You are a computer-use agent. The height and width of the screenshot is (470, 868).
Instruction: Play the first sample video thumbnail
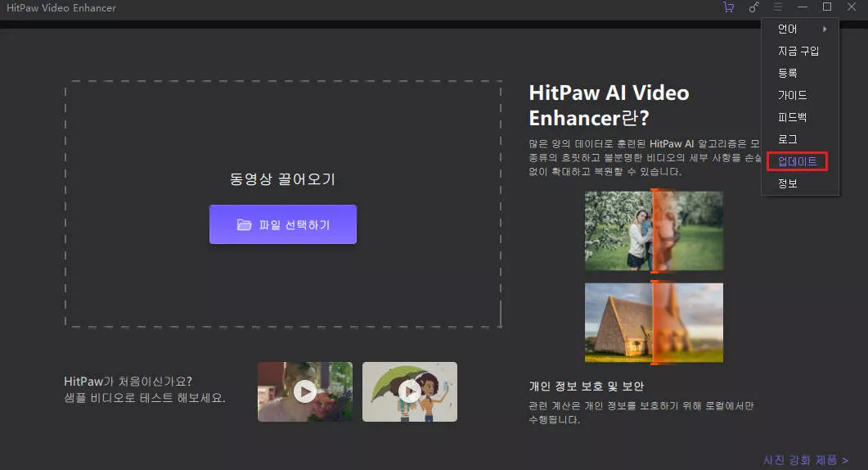(x=305, y=392)
